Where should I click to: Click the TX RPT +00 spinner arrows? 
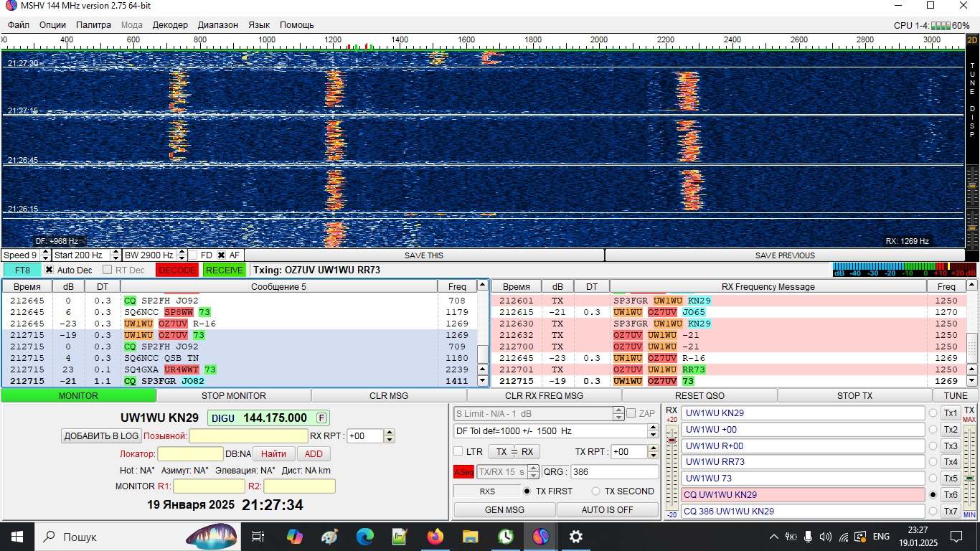tap(653, 451)
